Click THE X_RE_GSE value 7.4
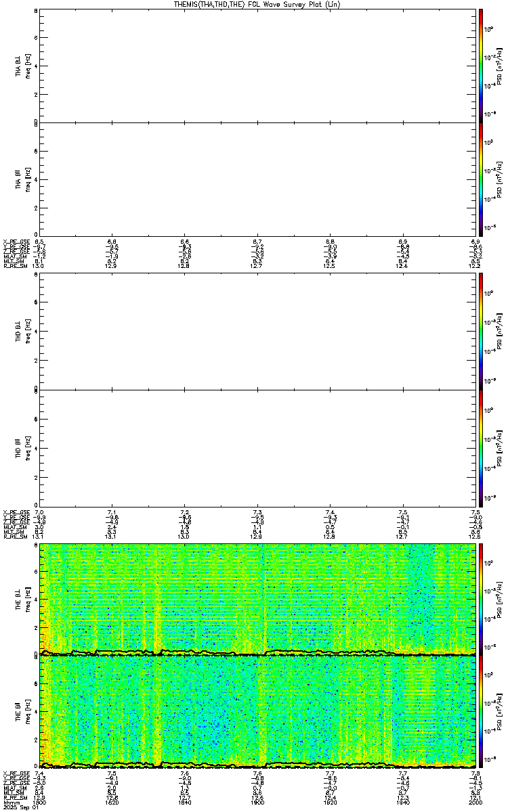Image resolution: width=508 pixels, height=812 pixels. coord(39,773)
